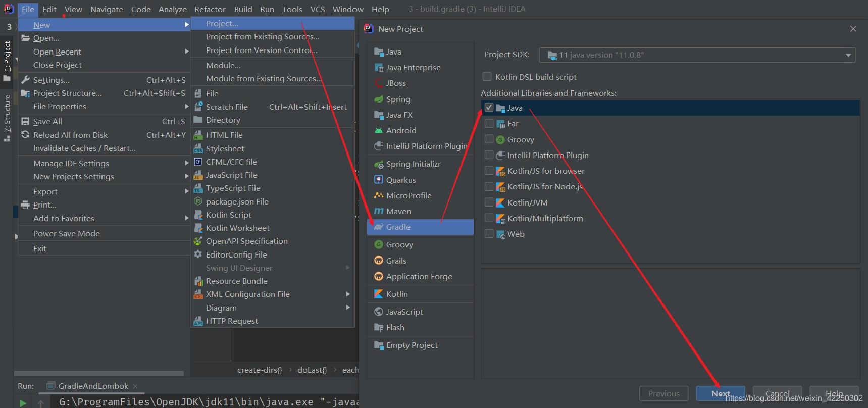868x408 pixels.
Task: Click the Groovy project type icon
Action: [x=378, y=245]
